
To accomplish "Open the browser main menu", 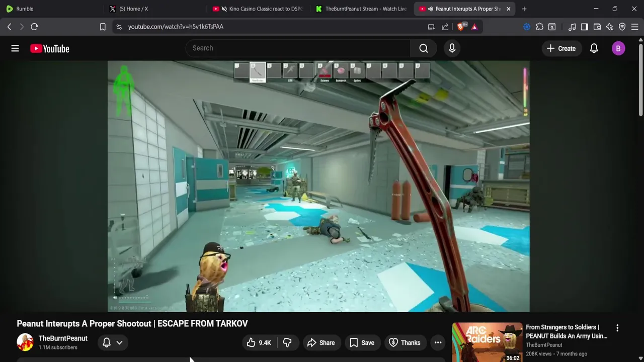I will (x=635, y=27).
